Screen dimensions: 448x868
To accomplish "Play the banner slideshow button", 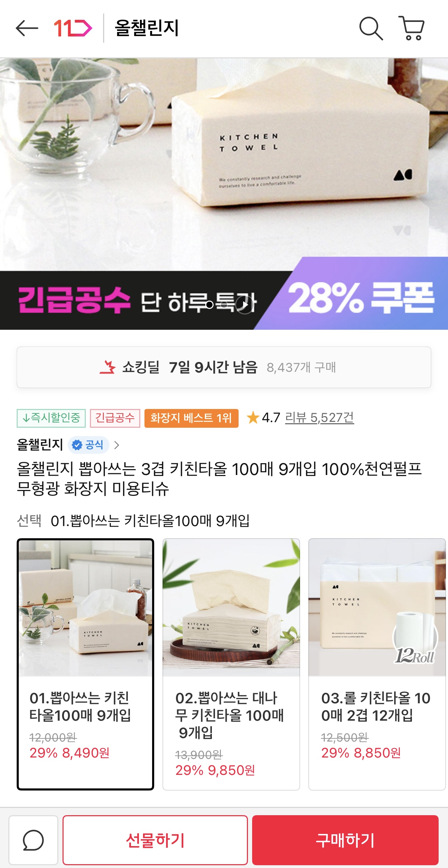I will point(245,305).
